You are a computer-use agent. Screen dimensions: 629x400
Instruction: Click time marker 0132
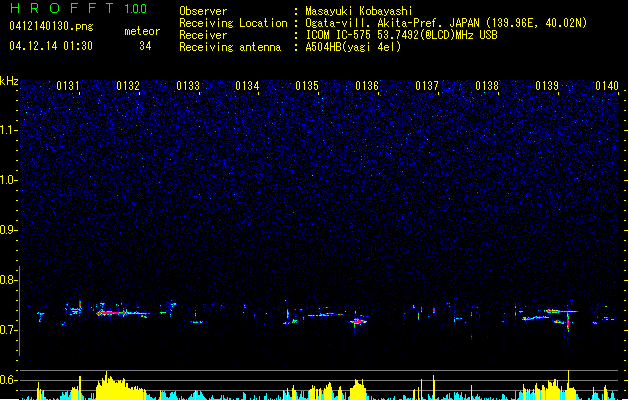click(128, 86)
